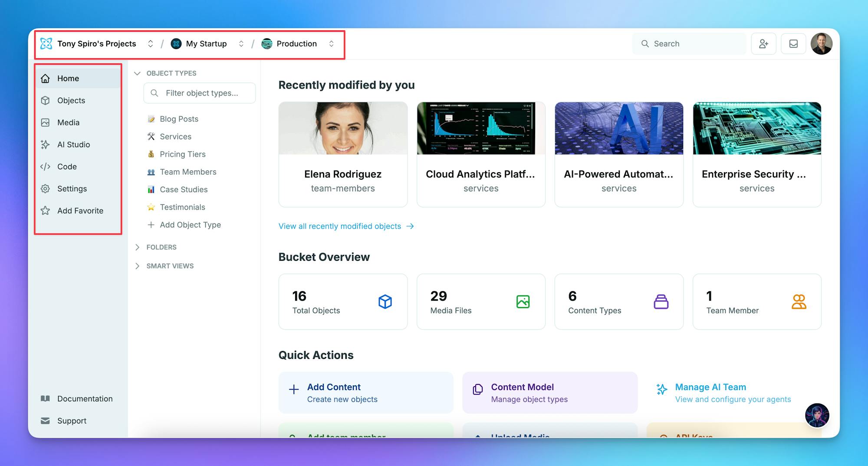Click the Cosmic logo icon
Image resolution: width=868 pixels, height=466 pixels.
[46, 44]
